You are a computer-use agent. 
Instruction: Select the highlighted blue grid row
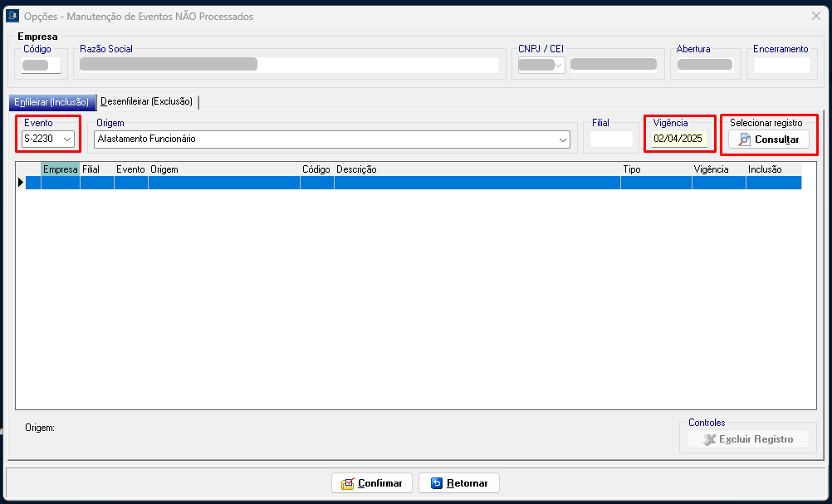point(415,183)
